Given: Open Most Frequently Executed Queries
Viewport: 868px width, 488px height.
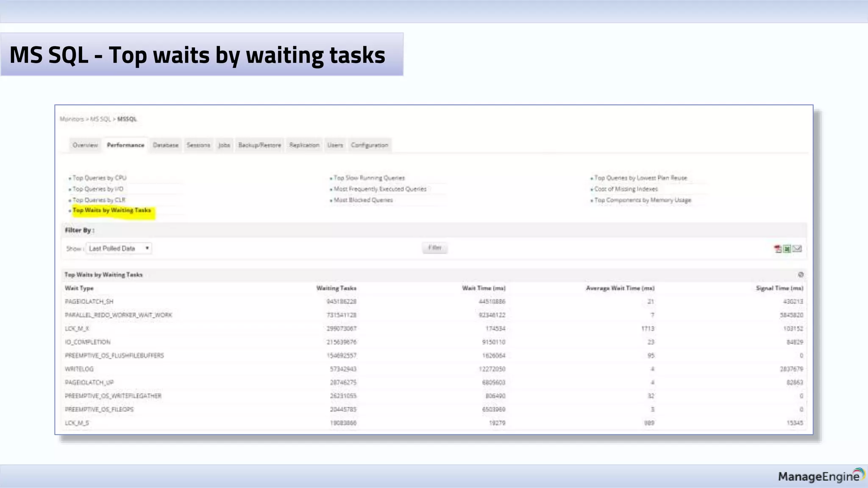Looking at the screenshot, I should click(x=380, y=189).
